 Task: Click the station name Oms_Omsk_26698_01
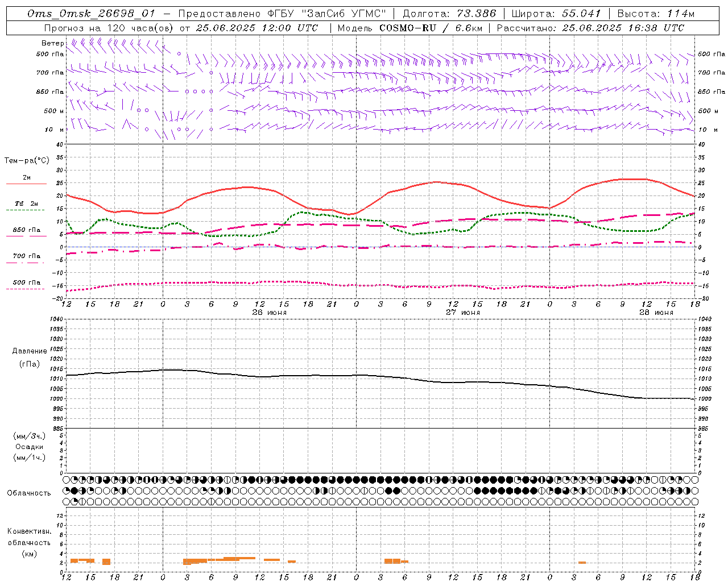pyautogui.click(x=91, y=14)
